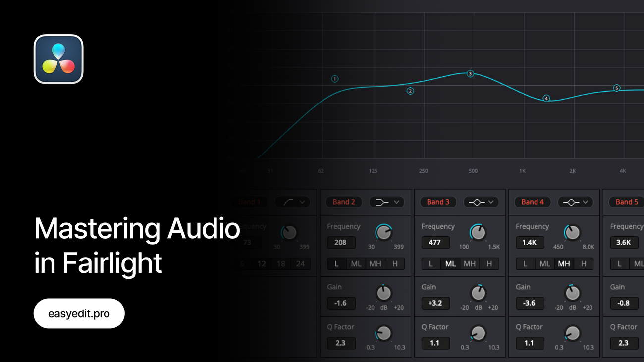Viewport: 644px width, 362px height.
Task: Click EQ curve node 1
Action: [x=335, y=79]
